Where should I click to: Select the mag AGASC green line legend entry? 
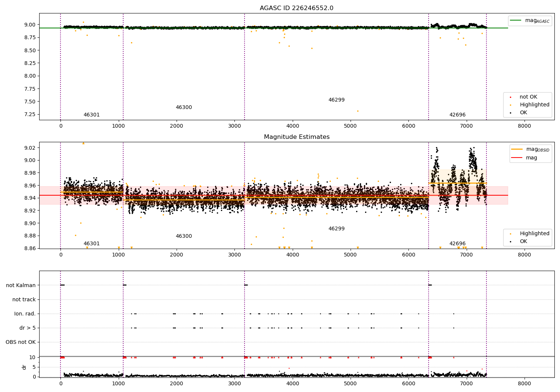coord(530,21)
